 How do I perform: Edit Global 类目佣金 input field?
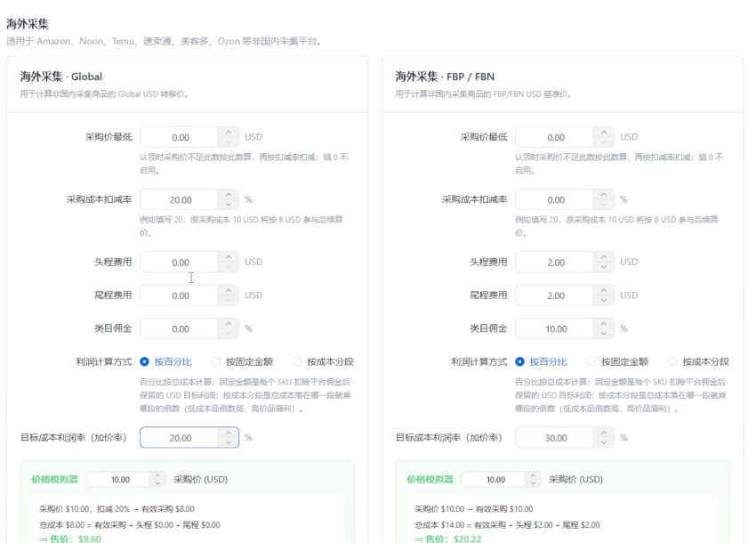click(180, 328)
